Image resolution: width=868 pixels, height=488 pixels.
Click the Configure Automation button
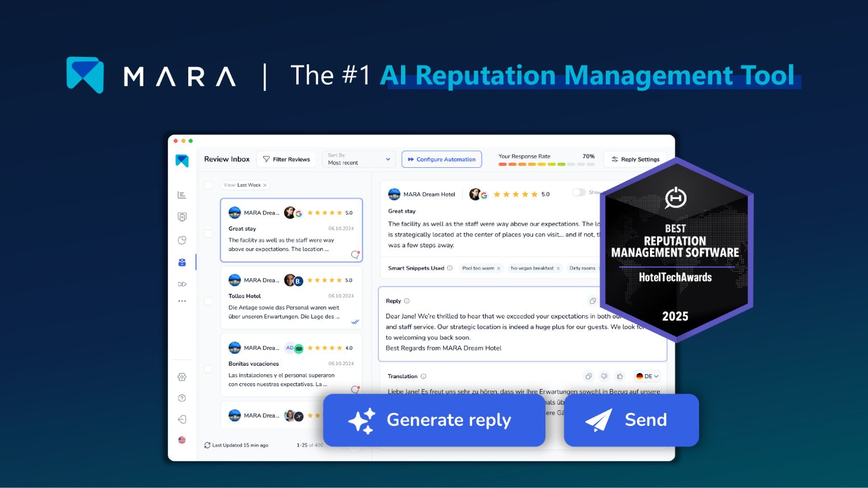click(x=441, y=159)
